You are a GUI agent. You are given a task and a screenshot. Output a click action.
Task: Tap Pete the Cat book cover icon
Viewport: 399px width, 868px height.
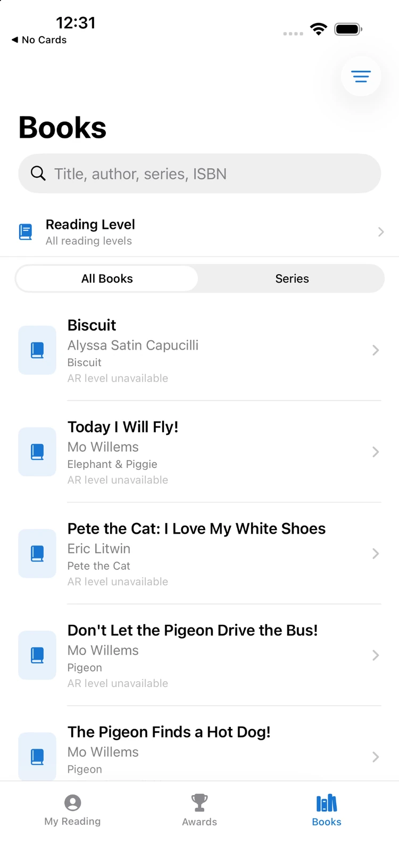tap(37, 553)
